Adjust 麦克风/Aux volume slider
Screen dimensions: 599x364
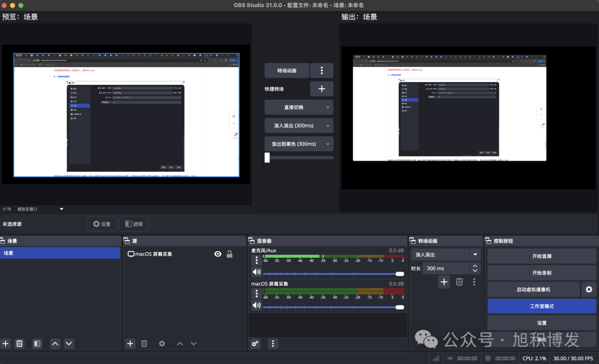[333, 274]
